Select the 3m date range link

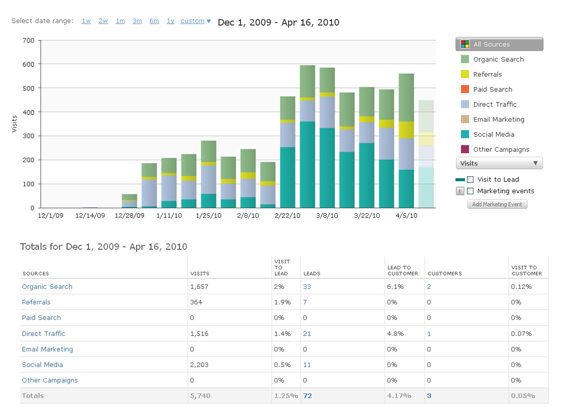pyautogui.click(x=137, y=21)
